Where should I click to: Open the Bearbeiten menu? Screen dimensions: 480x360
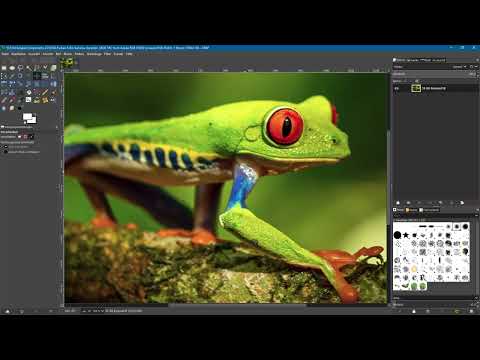coord(18,54)
